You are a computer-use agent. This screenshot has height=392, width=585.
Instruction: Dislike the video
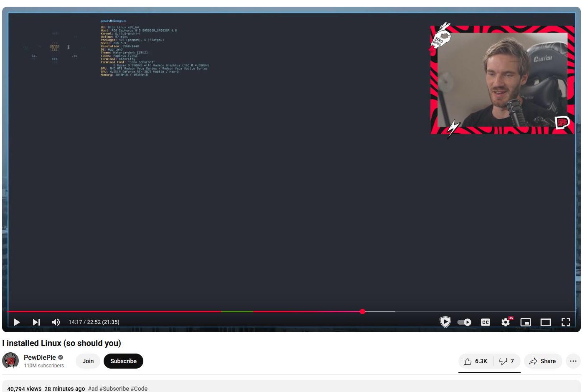507,361
